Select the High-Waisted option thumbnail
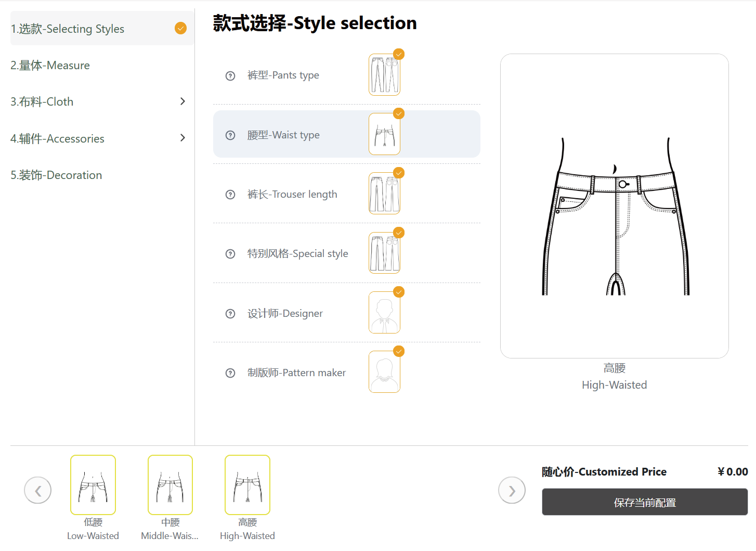Image resolution: width=756 pixels, height=551 pixels. pyautogui.click(x=247, y=485)
